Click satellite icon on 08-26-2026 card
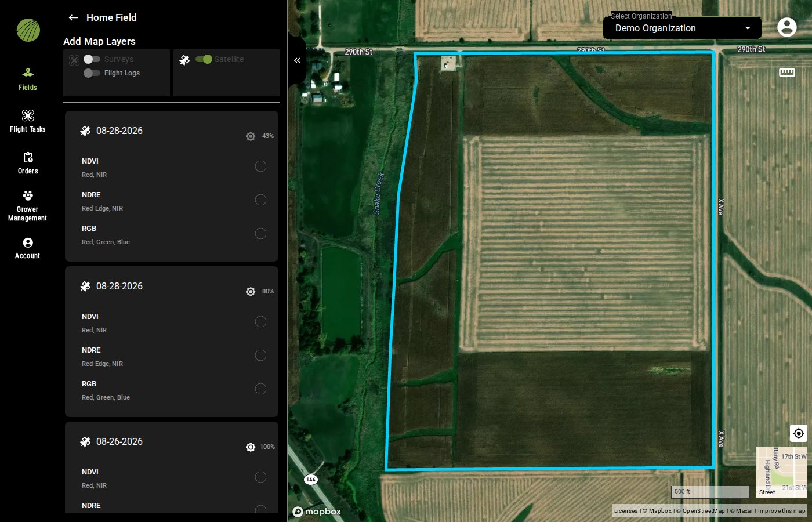Image resolution: width=812 pixels, height=522 pixels. (x=85, y=442)
